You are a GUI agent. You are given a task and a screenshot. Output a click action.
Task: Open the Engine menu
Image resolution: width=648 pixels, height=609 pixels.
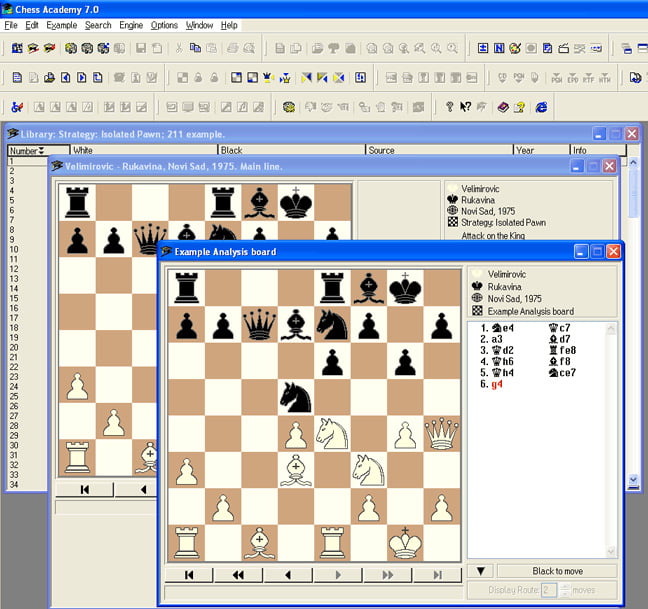131,25
